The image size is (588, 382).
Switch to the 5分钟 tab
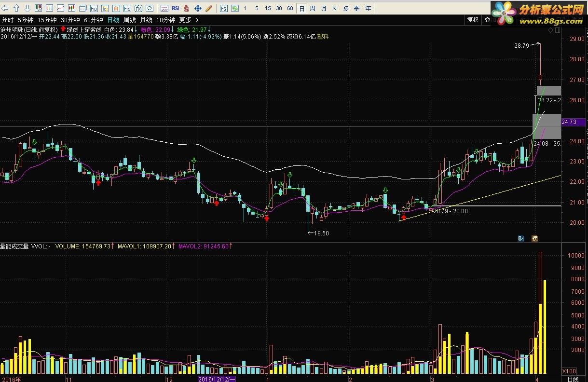click(26, 20)
